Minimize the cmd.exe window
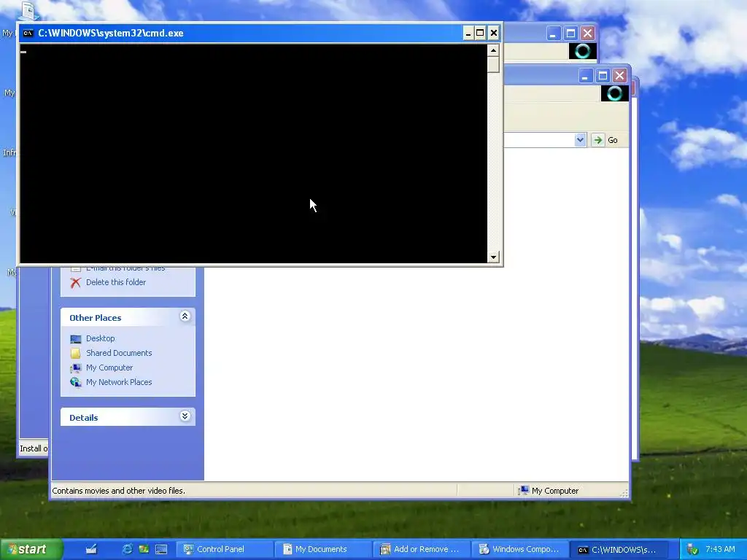The image size is (747, 560). [468, 33]
